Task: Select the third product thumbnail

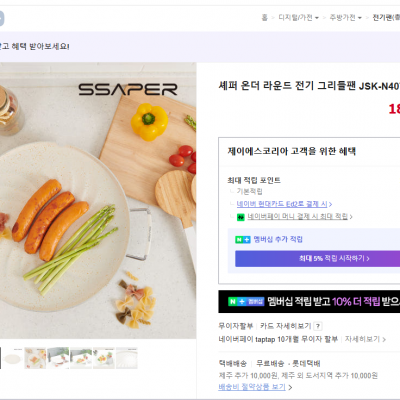Action: point(58,358)
